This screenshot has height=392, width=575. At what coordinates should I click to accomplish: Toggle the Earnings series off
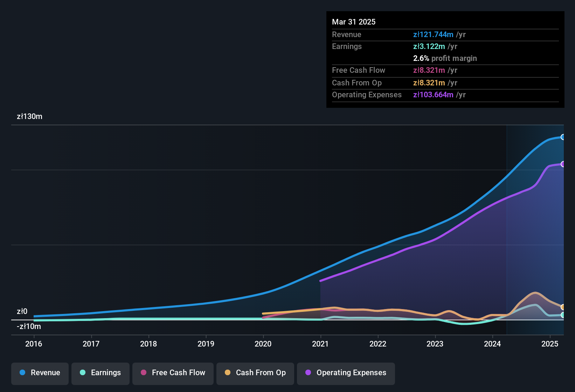click(100, 373)
